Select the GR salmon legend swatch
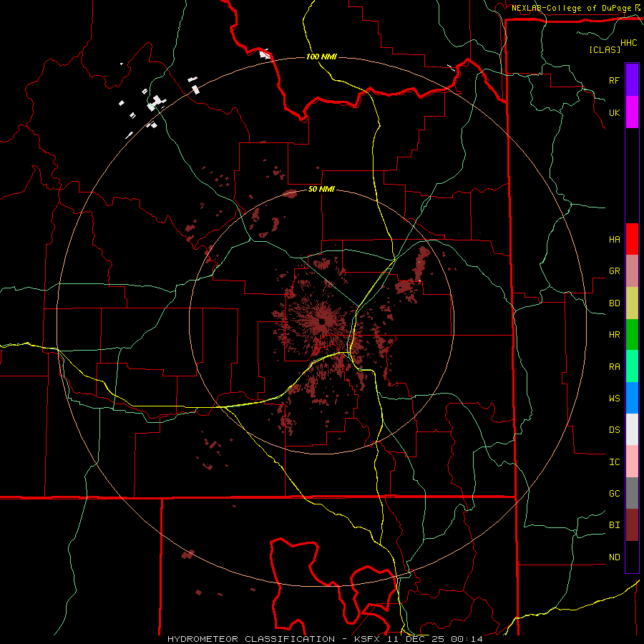 (632, 271)
